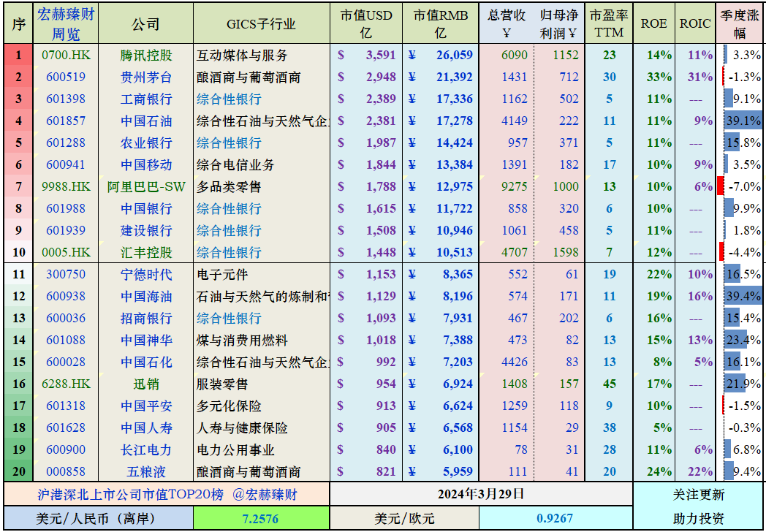This screenshot has width=766, height=532.
Task: Select the 季度涨幅 column header
Action: [x=740, y=23]
